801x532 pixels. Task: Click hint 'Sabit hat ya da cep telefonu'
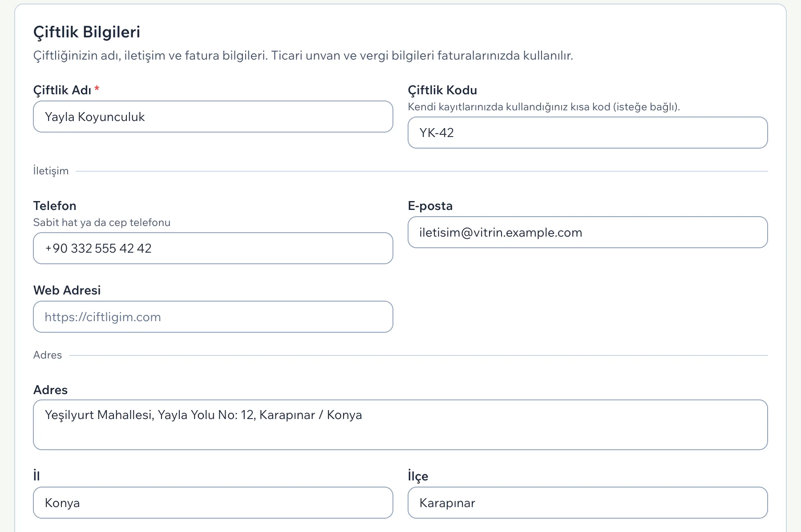point(102,222)
